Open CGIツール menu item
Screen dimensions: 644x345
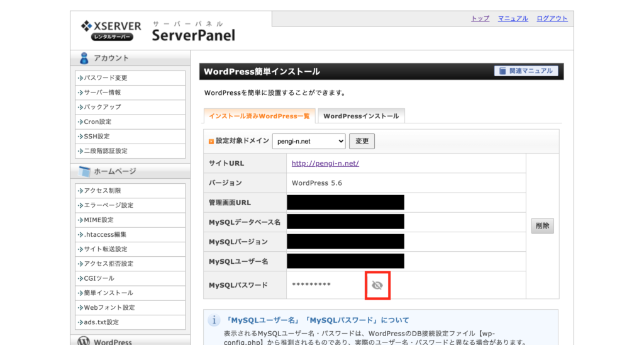pyautogui.click(x=130, y=278)
